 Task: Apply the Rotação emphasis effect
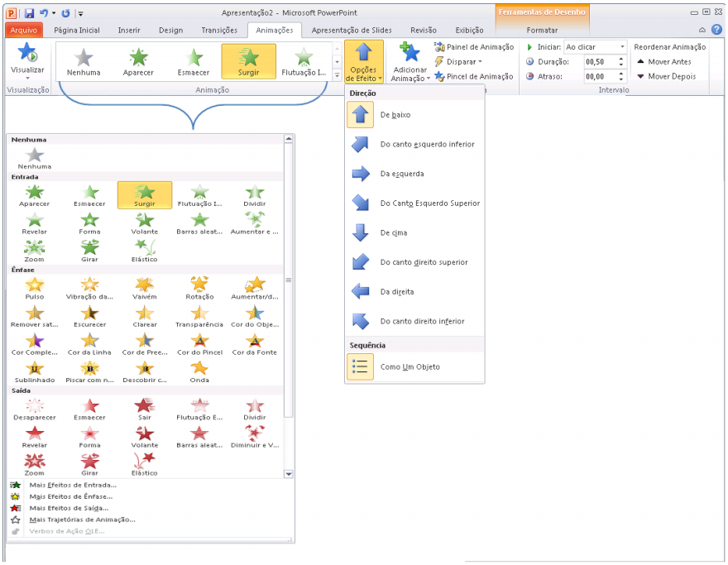click(199, 289)
